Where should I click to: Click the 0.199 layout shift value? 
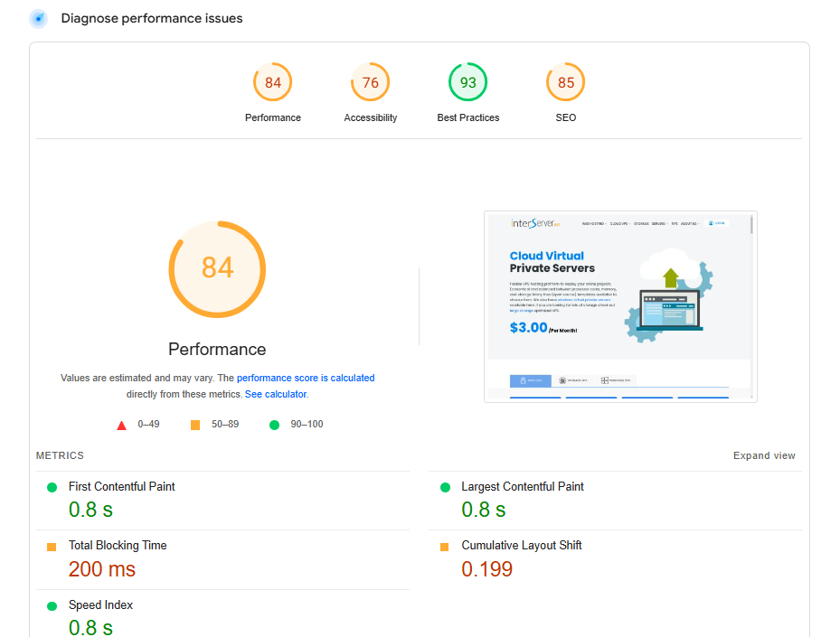coord(487,569)
